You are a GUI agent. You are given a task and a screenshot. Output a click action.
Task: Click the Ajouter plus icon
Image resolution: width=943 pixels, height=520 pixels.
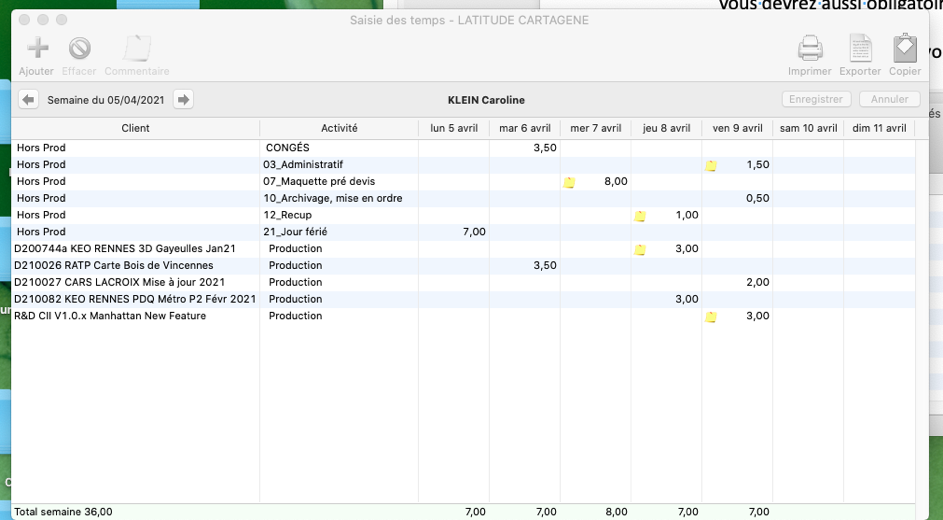(37, 48)
